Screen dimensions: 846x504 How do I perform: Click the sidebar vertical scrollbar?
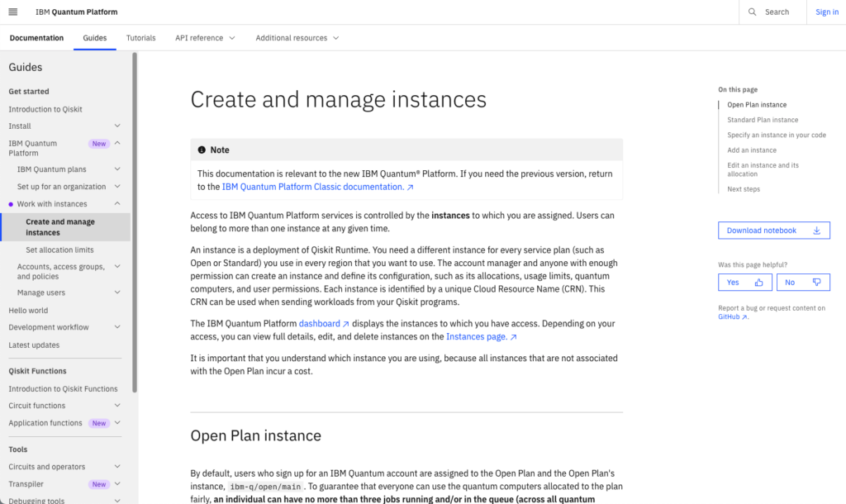pyautogui.click(x=135, y=222)
